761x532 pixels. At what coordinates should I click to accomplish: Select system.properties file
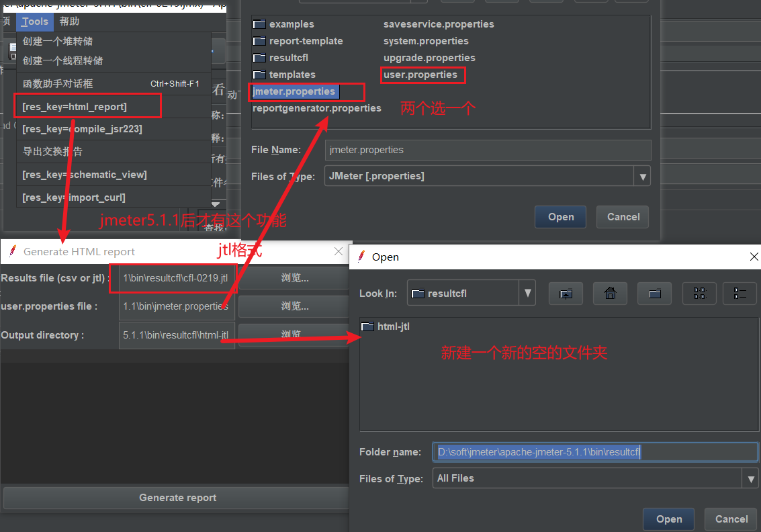(426, 41)
